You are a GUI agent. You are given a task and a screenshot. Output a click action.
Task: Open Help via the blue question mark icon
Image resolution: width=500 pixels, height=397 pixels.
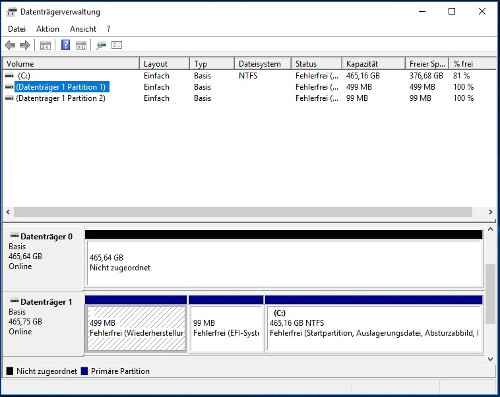pyautogui.click(x=66, y=45)
